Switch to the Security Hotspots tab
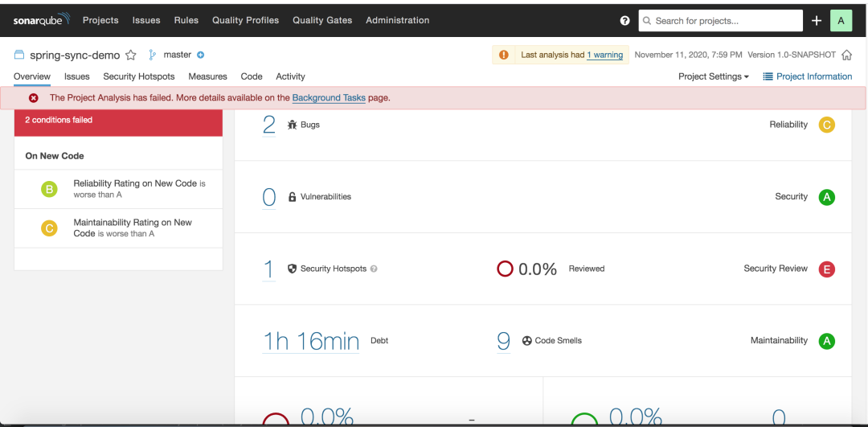The height and width of the screenshot is (427, 868). (138, 76)
